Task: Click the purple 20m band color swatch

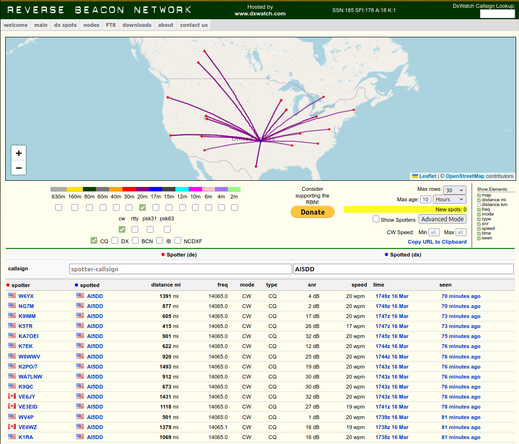Action: click(142, 189)
